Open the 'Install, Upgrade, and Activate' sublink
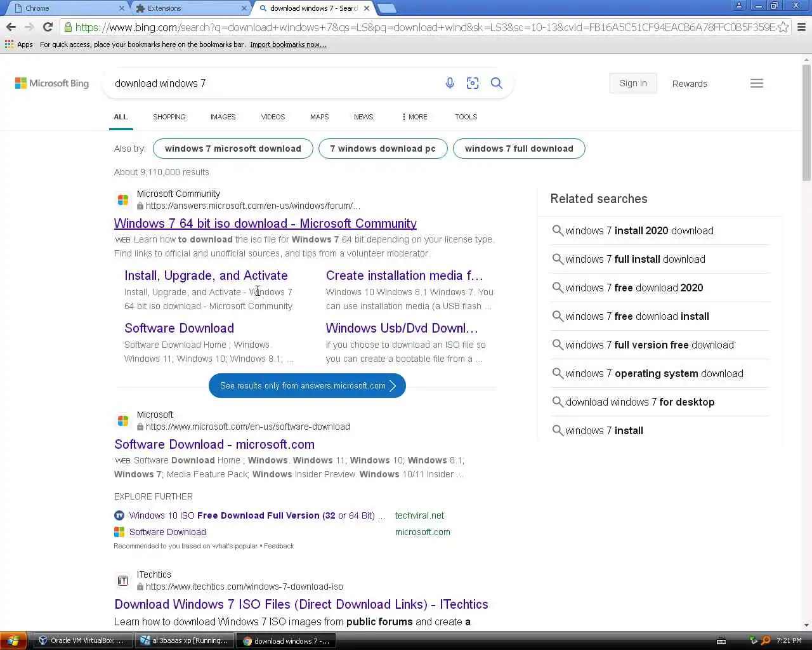The height and width of the screenshot is (650, 812). click(206, 275)
